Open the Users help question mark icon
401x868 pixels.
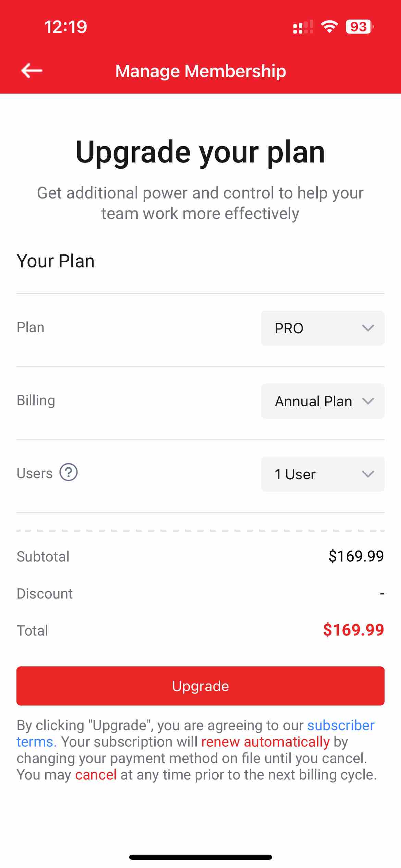point(69,472)
